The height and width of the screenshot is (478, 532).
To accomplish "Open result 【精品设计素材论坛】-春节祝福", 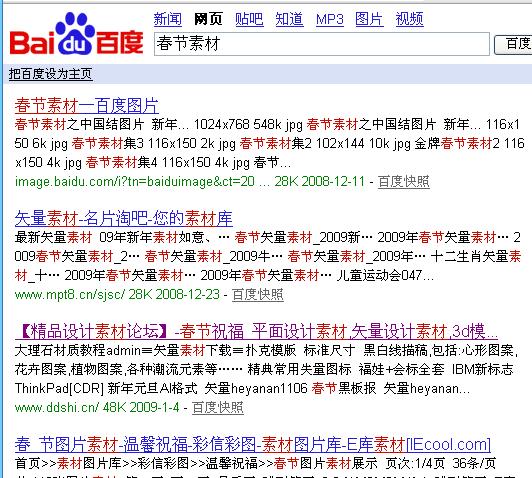I will point(256,331).
